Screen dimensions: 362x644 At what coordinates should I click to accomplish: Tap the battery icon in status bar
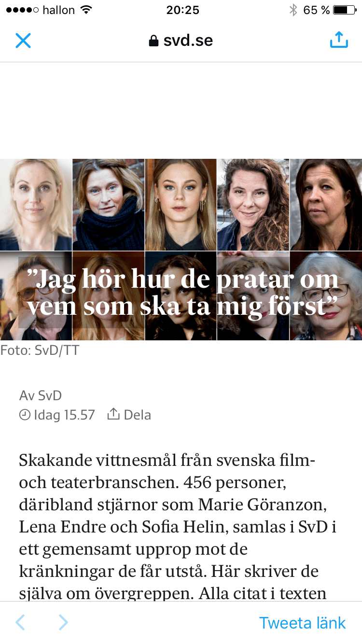point(345,10)
